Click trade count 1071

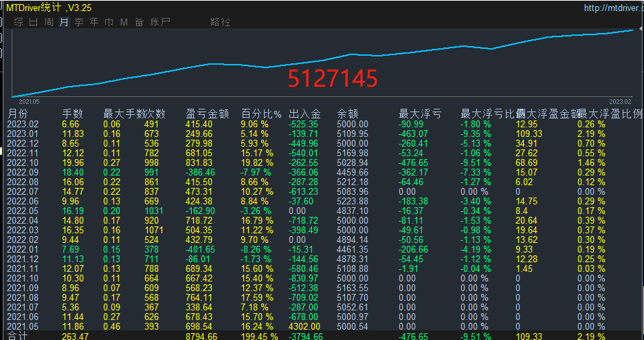click(154, 230)
